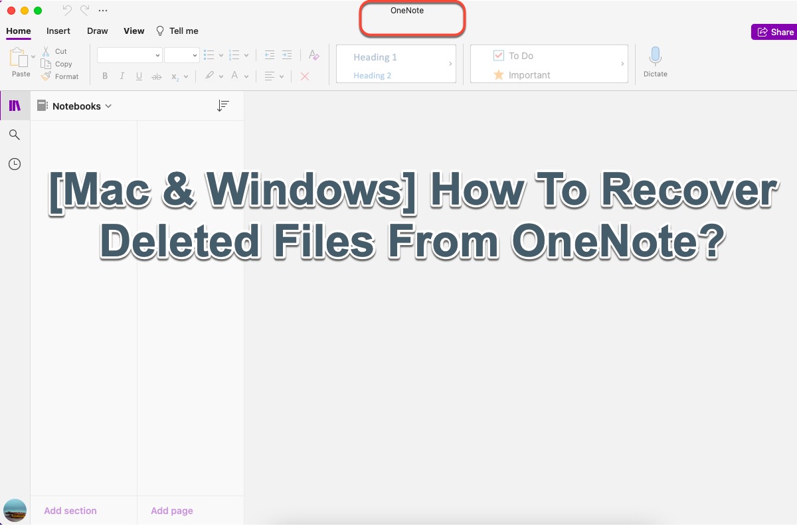Click the Add section link

[70, 511]
